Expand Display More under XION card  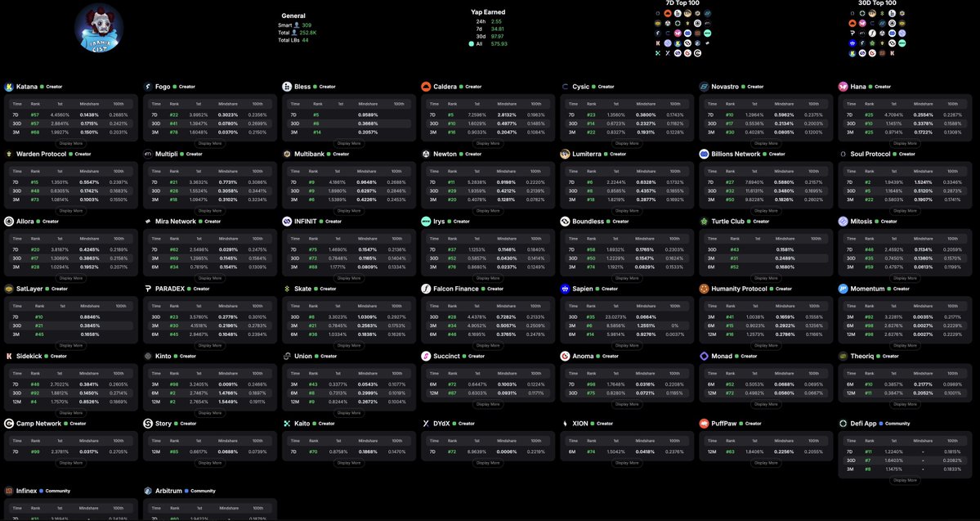(x=627, y=463)
